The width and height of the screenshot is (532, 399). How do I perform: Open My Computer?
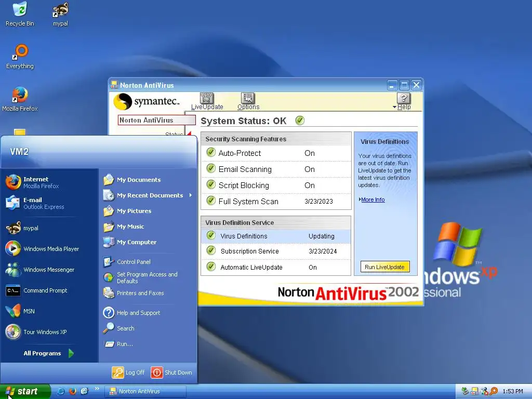[x=148, y=242]
